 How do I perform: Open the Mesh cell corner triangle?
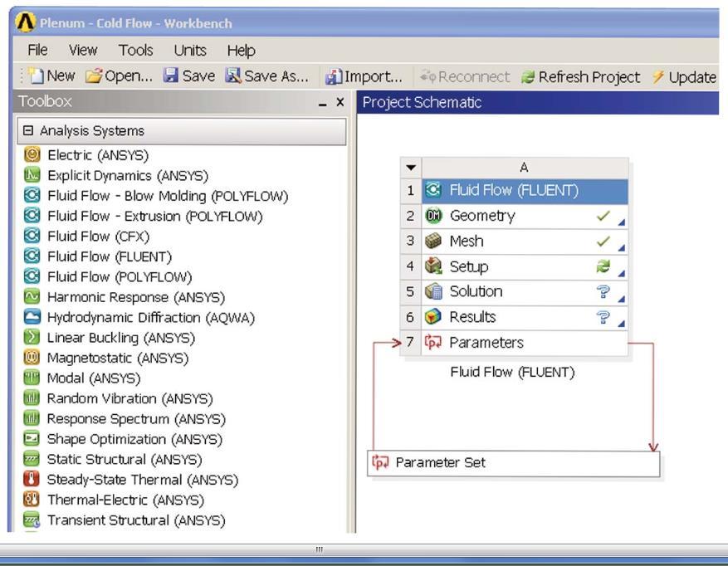622,248
